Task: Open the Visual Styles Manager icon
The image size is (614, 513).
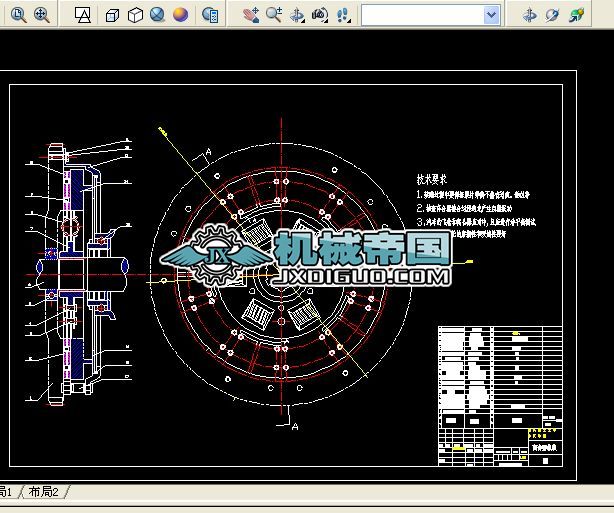Action: [210, 15]
